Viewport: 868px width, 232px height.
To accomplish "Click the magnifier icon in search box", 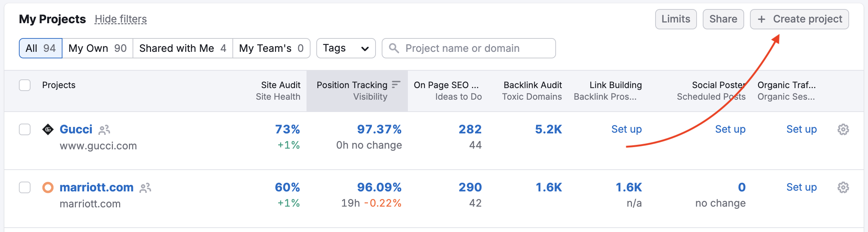I will point(394,48).
